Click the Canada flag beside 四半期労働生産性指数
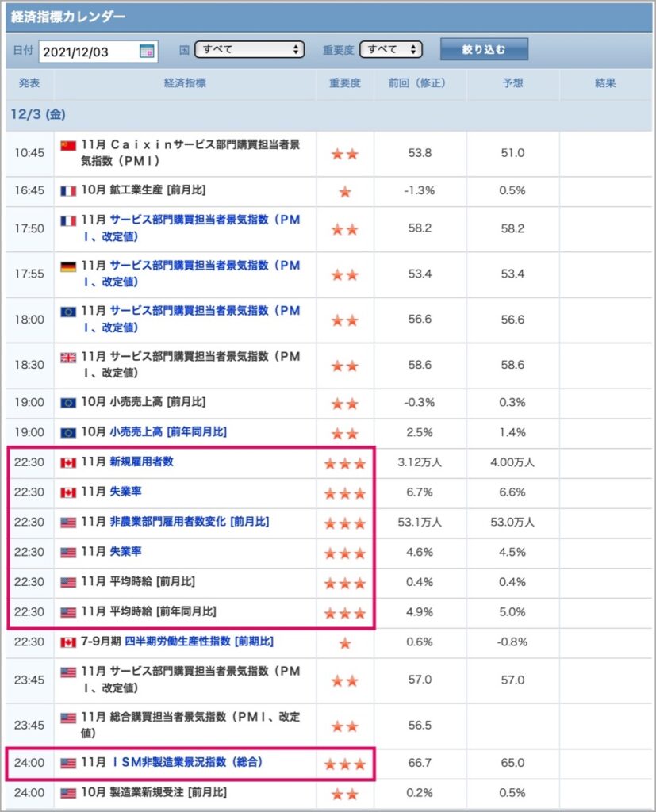The height and width of the screenshot is (812, 656). tap(68, 643)
